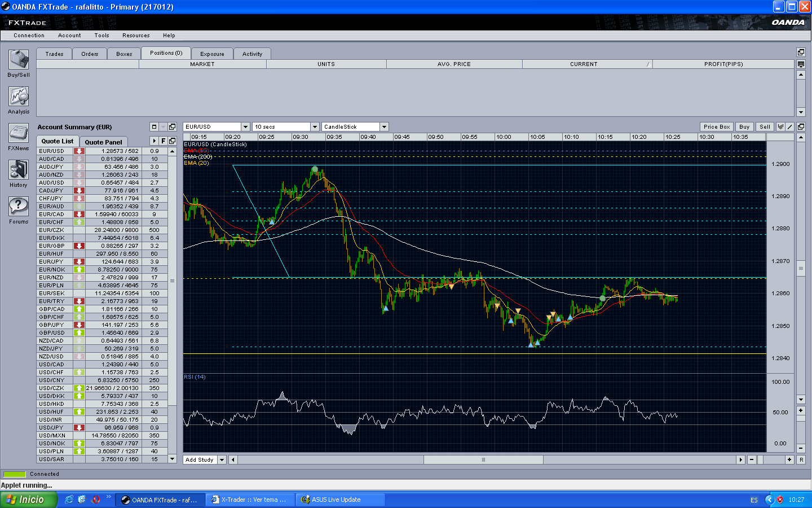Viewport: 812px width, 508px height.
Task: Switch to ASUS Live Update taskbar item
Action: pos(341,500)
